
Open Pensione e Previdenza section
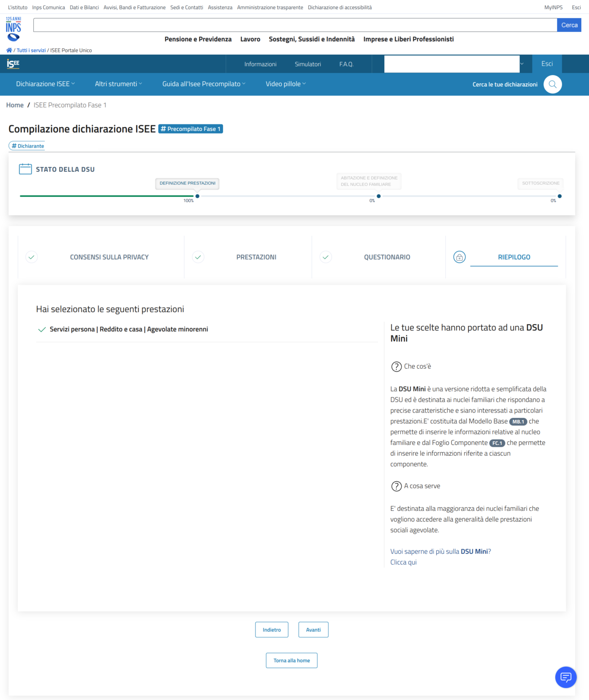(198, 39)
